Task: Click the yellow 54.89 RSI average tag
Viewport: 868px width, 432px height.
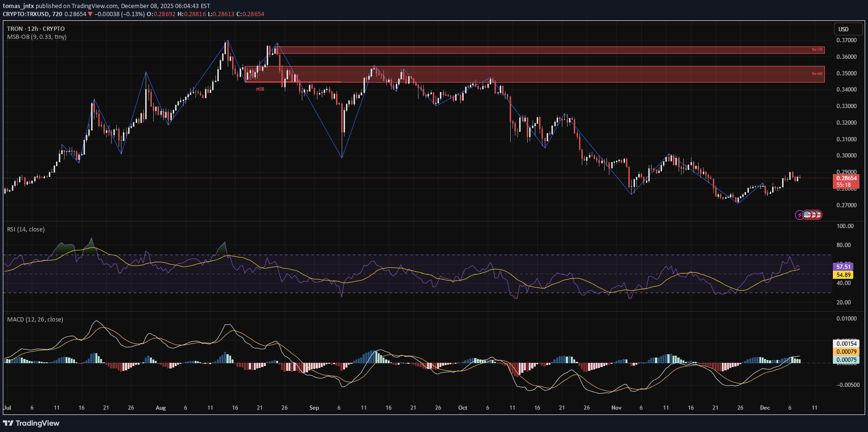Action: click(x=843, y=275)
